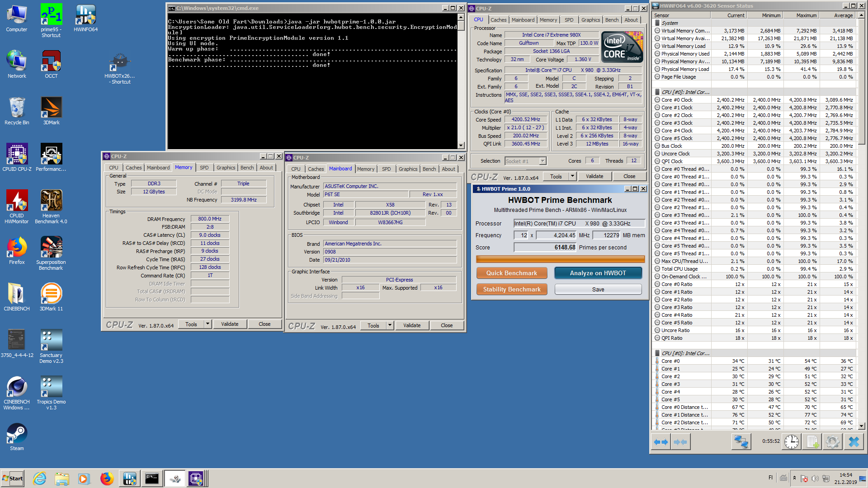Viewport: 868px width, 488px height.
Task: Click Analyze on HWBOT button
Action: [x=598, y=273]
